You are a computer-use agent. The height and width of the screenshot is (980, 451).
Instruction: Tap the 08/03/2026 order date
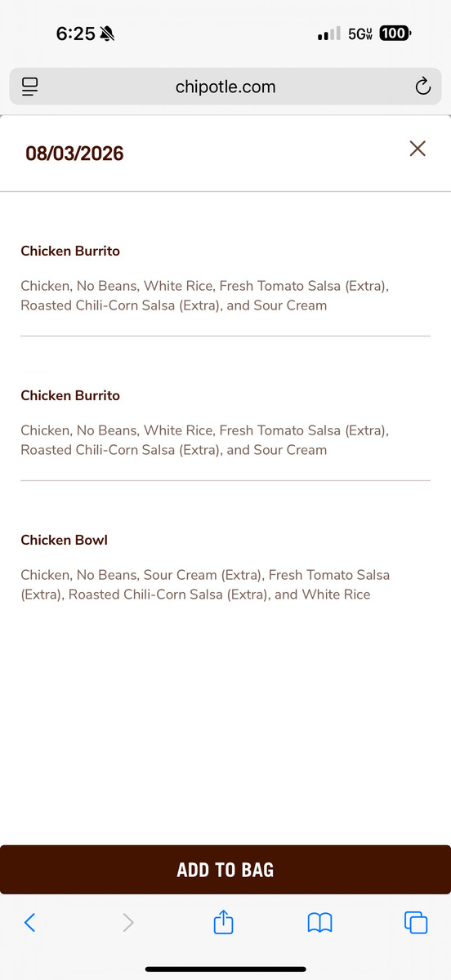pyautogui.click(x=74, y=154)
